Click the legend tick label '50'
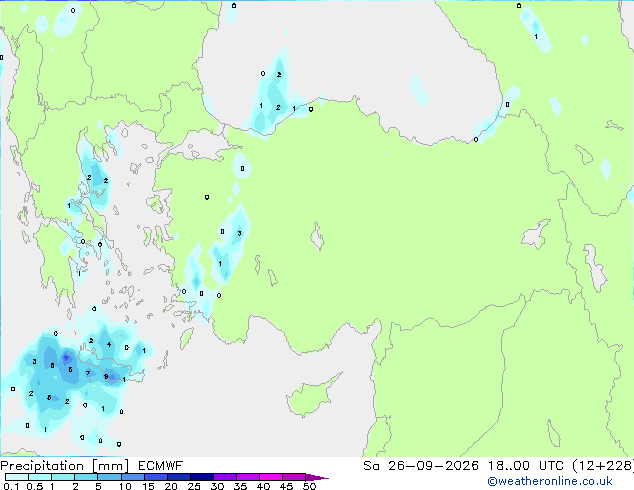This screenshot has width=634, height=490. (x=309, y=486)
